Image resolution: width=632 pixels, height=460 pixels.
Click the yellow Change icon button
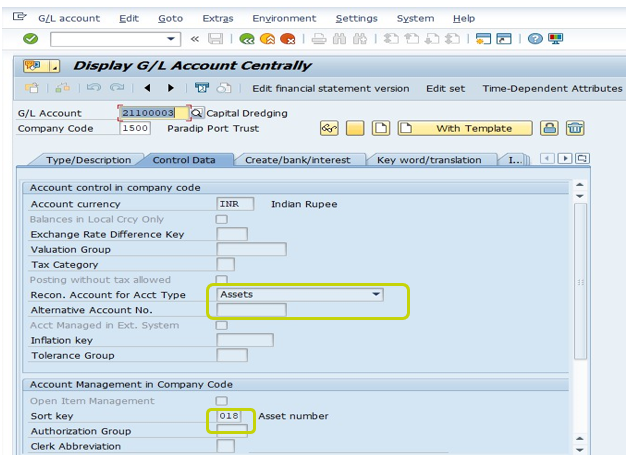point(355,129)
